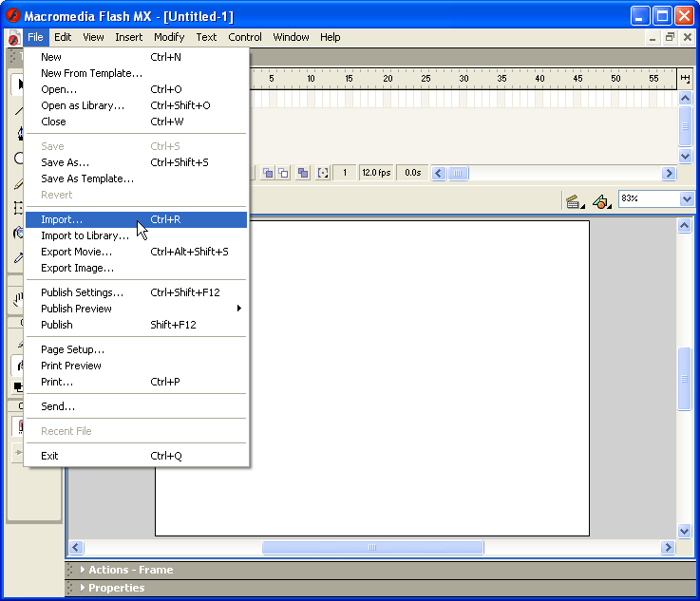Screen dimensions: 700x601
Task: Choose Exit from the File menu
Action: point(136,456)
